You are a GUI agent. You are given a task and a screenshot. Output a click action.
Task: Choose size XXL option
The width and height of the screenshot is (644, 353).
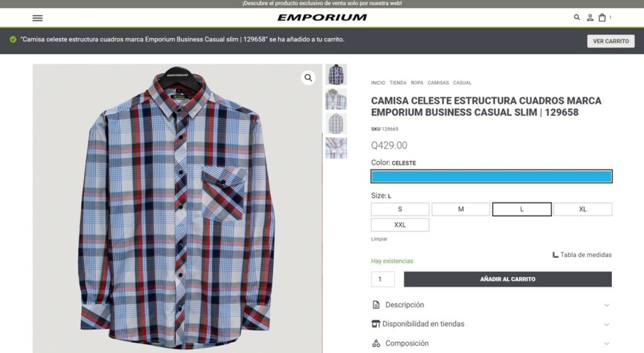point(400,225)
